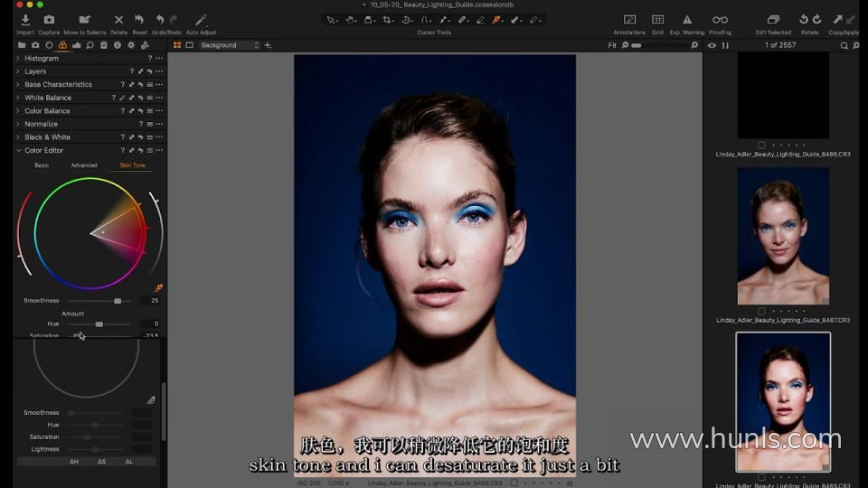The width and height of the screenshot is (868, 488).
Task: Open the Lens tool tab circle icon
Action: (49, 45)
